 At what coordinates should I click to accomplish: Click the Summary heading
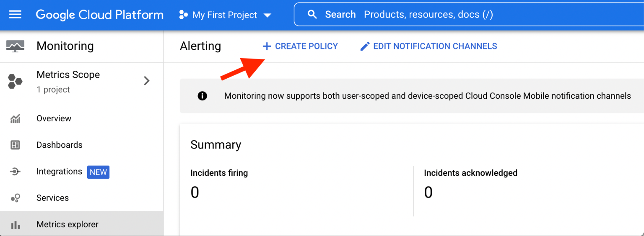tap(216, 145)
